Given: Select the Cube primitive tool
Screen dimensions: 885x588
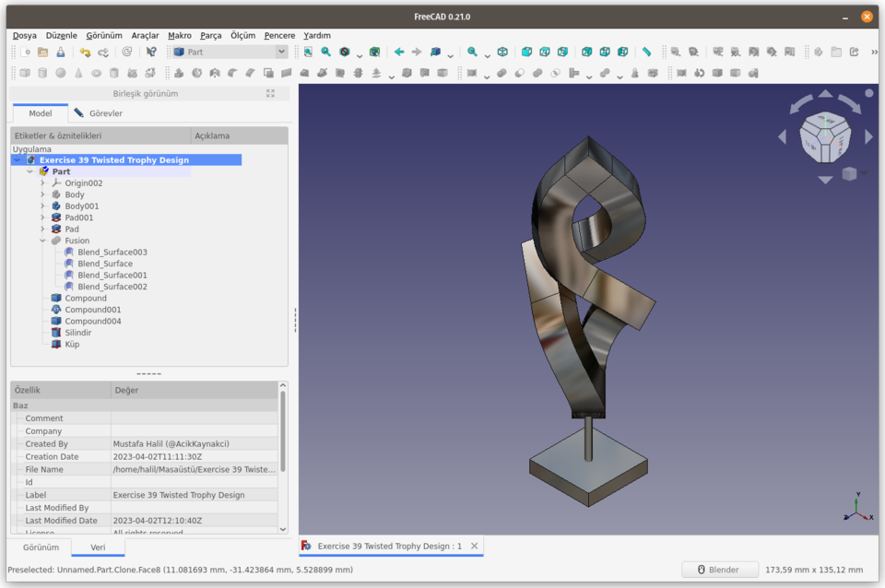Looking at the screenshot, I should pos(25,74).
